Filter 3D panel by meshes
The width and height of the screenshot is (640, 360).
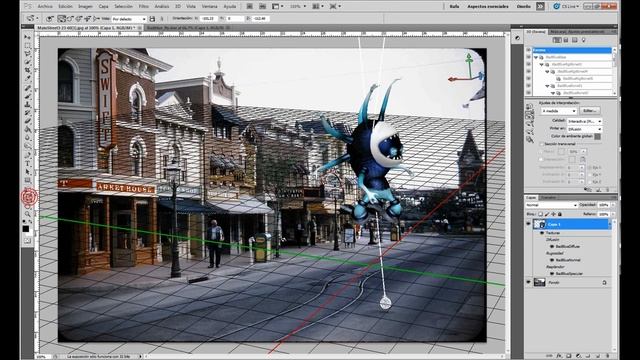click(566, 40)
